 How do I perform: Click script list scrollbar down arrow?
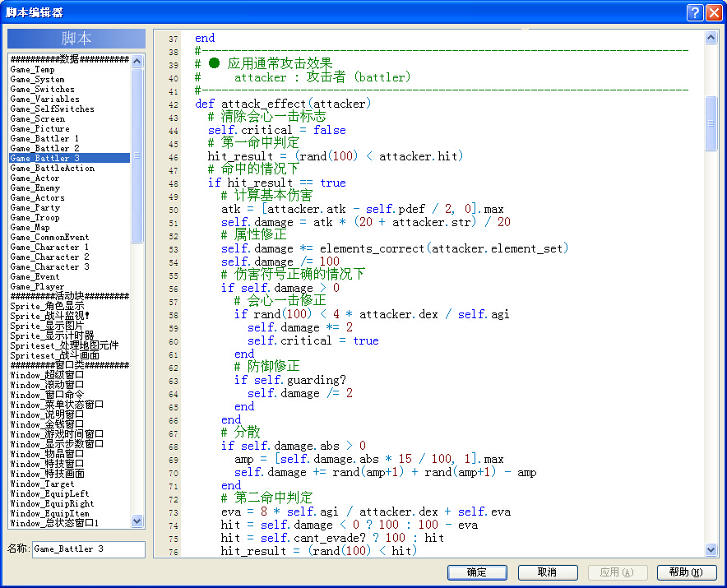coord(137,521)
